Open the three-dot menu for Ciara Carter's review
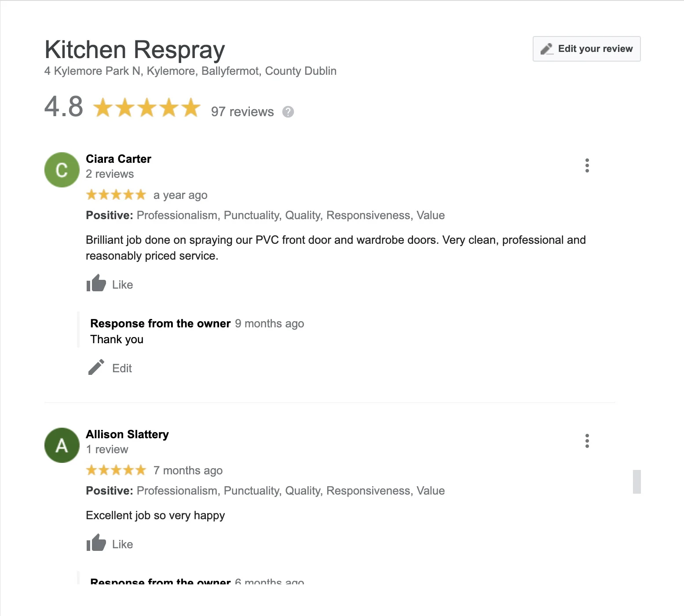Screen dimensions: 684x616 [x=587, y=165]
